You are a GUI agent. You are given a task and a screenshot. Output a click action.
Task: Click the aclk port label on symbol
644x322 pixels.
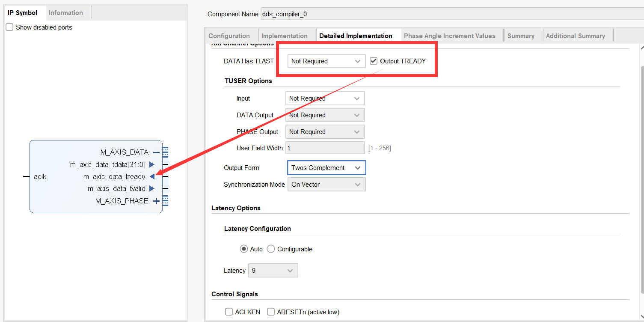40,176
